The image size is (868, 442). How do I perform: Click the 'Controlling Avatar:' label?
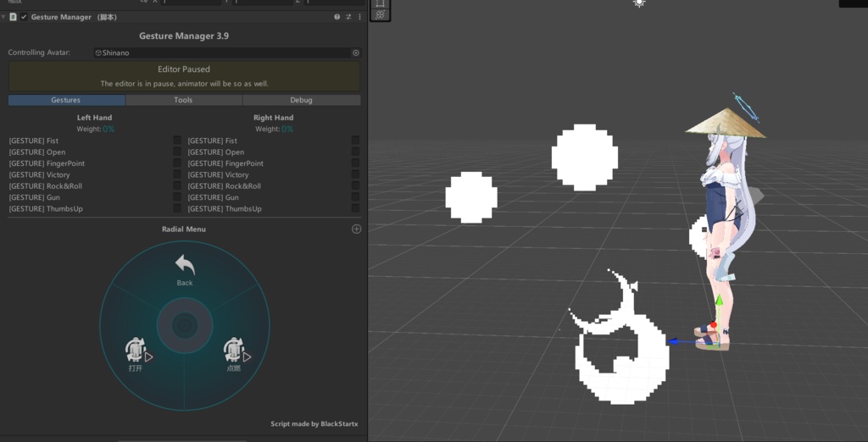[39, 52]
